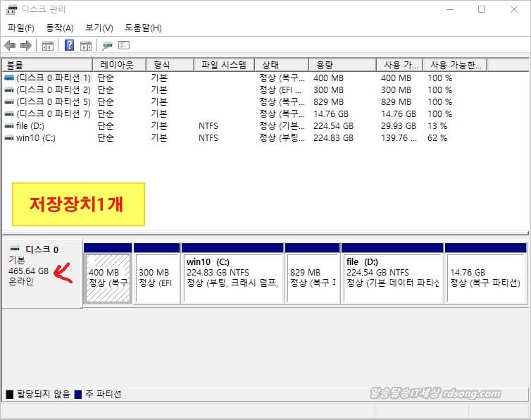
Task: Click the Back arrow toolbar icon
Action: click(10, 46)
